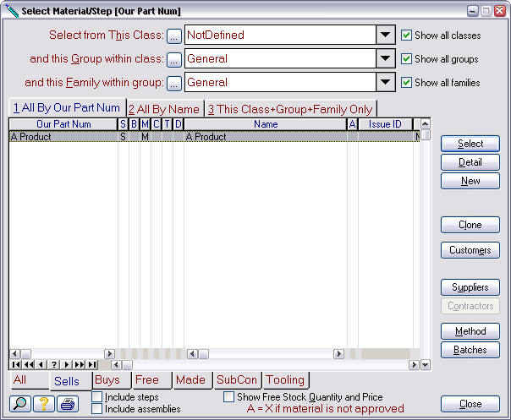Click the printer icon

coord(68,404)
